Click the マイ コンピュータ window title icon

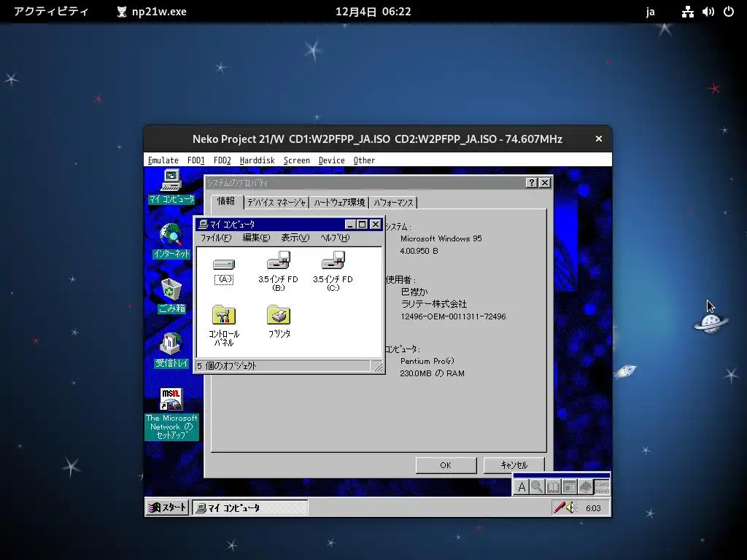pyautogui.click(x=203, y=225)
